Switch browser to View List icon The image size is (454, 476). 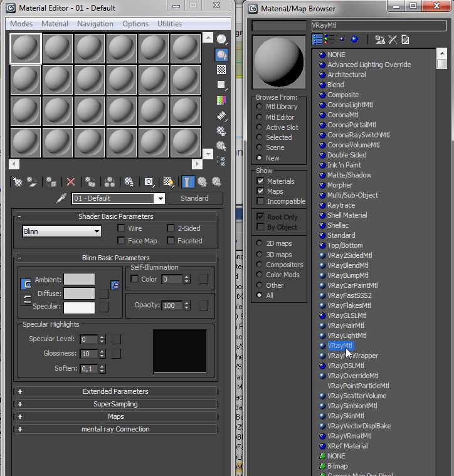pos(317,40)
